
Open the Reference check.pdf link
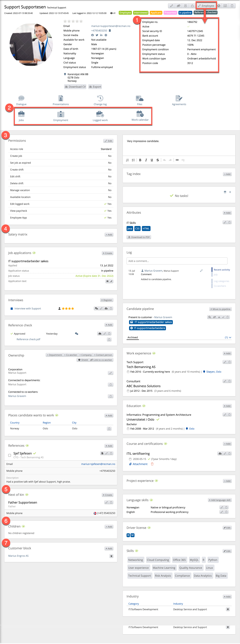(x=28, y=339)
